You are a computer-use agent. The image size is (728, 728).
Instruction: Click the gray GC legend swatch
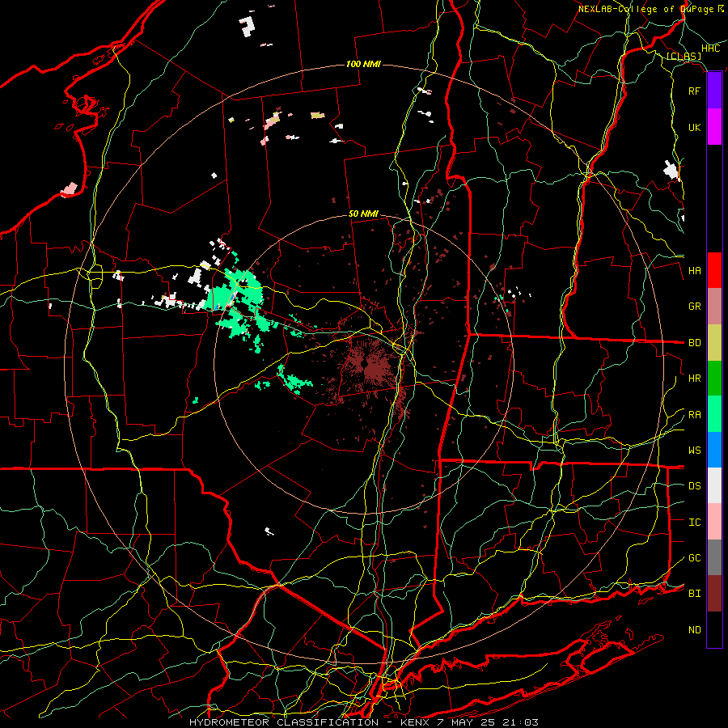point(714,557)
